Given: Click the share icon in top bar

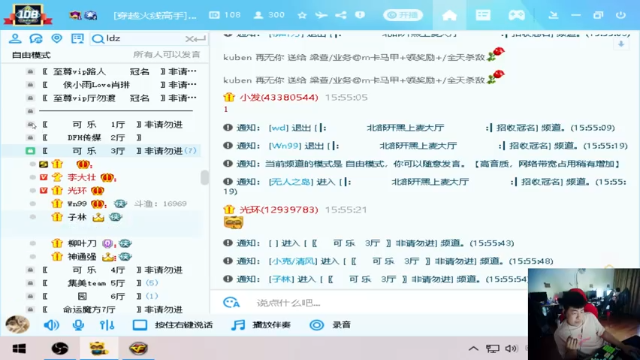Looking at the screenshot, I should (x=341, y=15).
